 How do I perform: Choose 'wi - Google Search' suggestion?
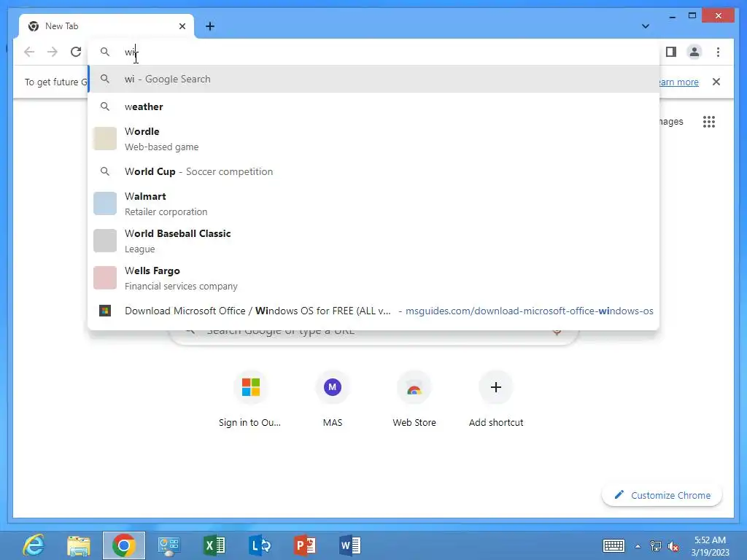pos(374,79)
